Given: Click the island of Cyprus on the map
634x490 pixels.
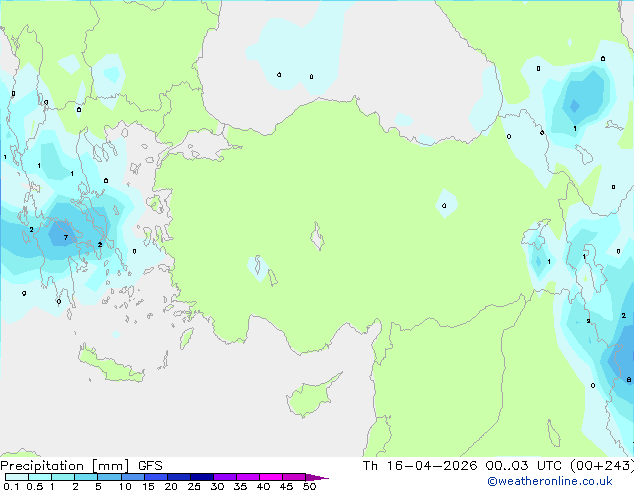Looking at the screenshot, I should (x=312, y=395).
